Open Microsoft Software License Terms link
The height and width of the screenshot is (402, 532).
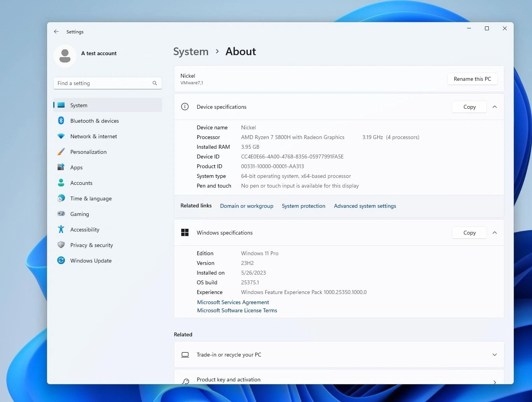pyautogui.click(x=237, y=310)
